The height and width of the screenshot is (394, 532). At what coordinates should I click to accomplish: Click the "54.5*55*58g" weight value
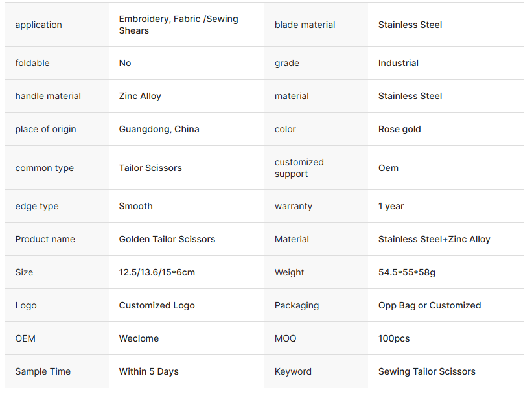(x=407, y=272)
